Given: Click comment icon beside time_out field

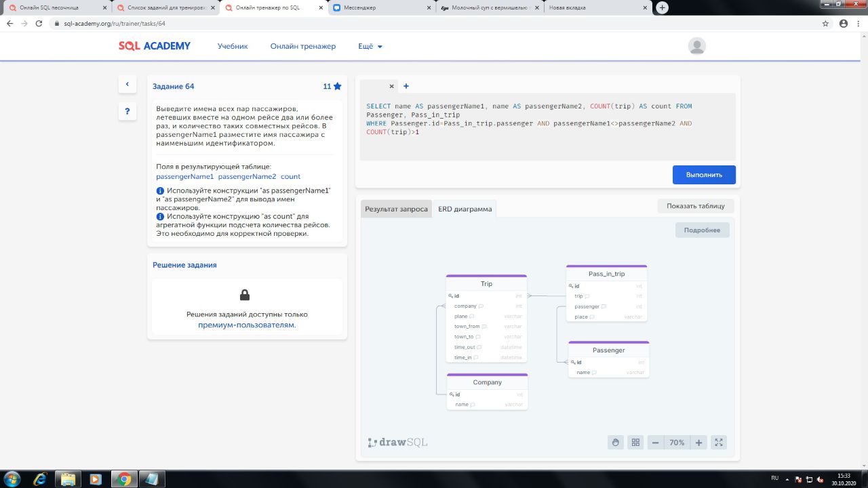Looking at the screenshot, I should pos(479,347).
